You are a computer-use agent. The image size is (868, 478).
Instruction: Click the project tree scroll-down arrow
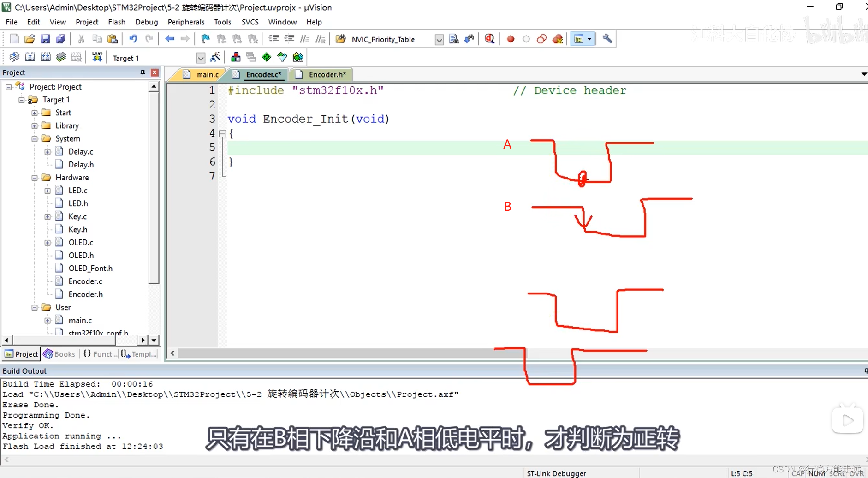[x=154, y=340]
